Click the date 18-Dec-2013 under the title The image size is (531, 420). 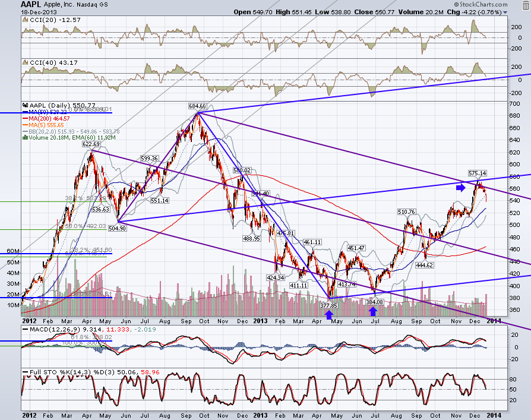point(39,12)
